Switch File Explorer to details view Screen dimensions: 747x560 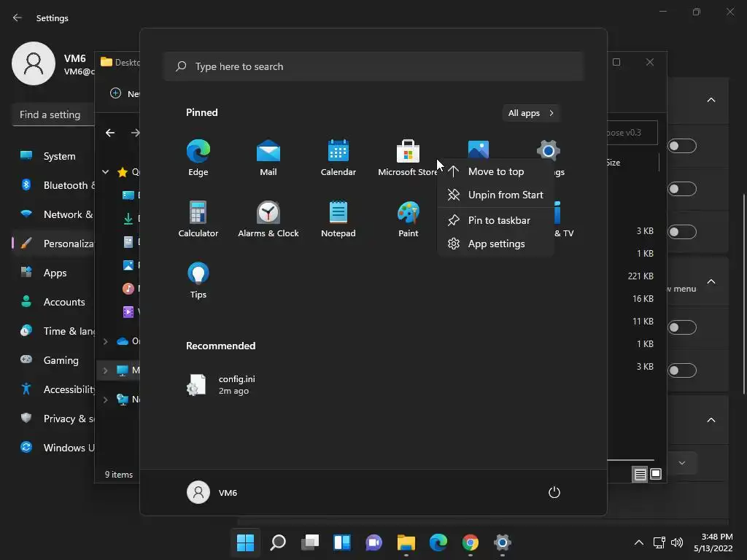click(x=640, y=474)
